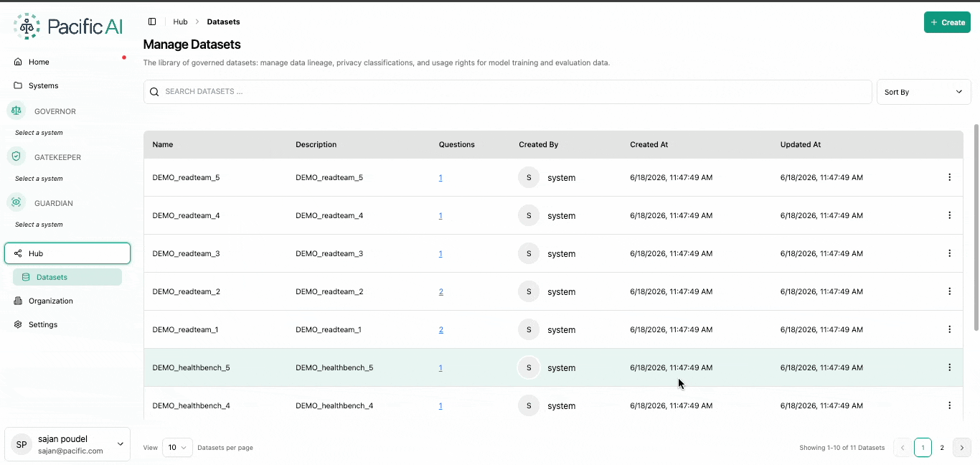Click the Guardian scan icon

tap(17, 202)
